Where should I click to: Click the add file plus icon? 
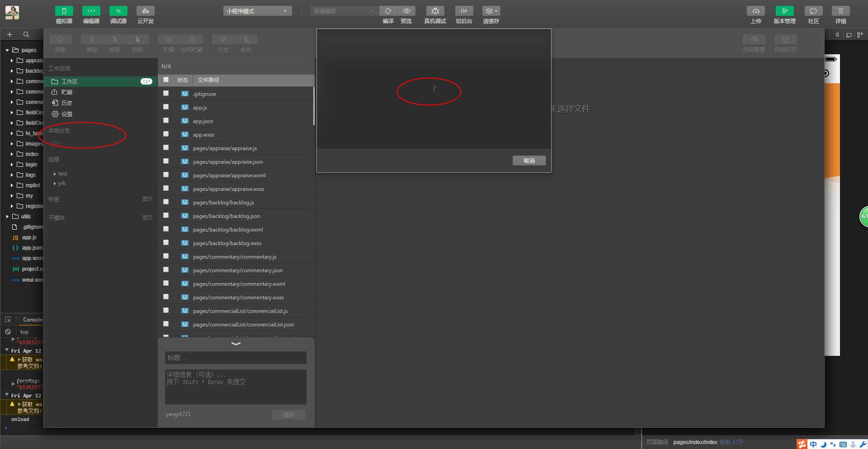coord(9,34)
